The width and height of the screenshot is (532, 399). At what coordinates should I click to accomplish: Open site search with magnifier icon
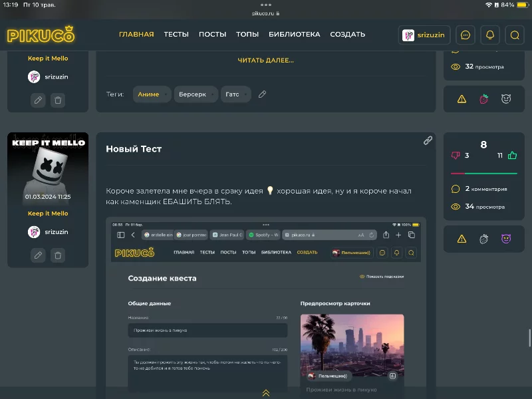[515, 35]
